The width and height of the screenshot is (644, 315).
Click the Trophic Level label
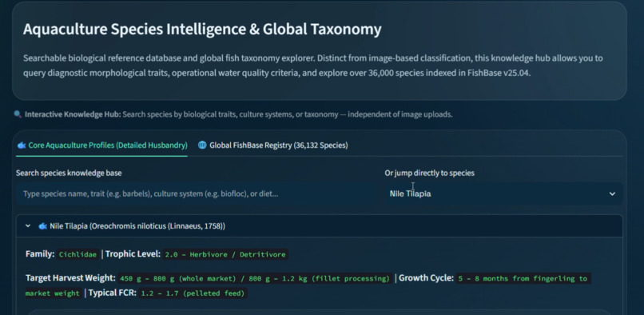[x=133, y=254]
